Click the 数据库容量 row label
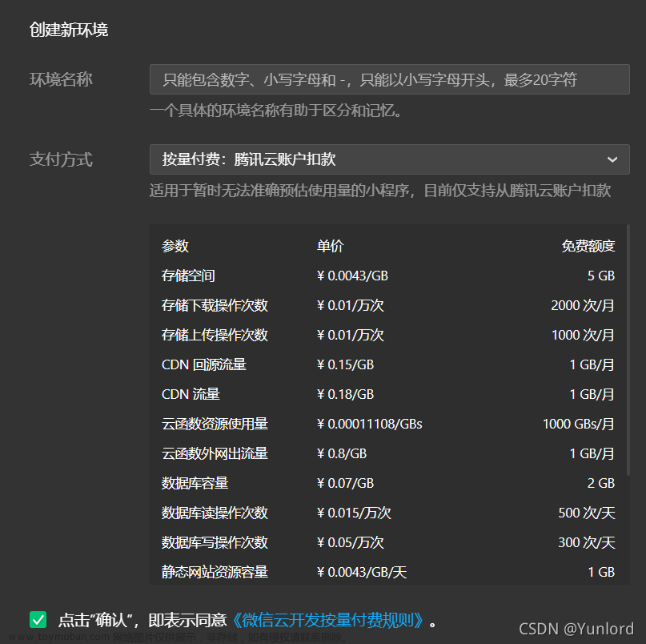This screenshot has width=646, height=644. tap(195, 484)
